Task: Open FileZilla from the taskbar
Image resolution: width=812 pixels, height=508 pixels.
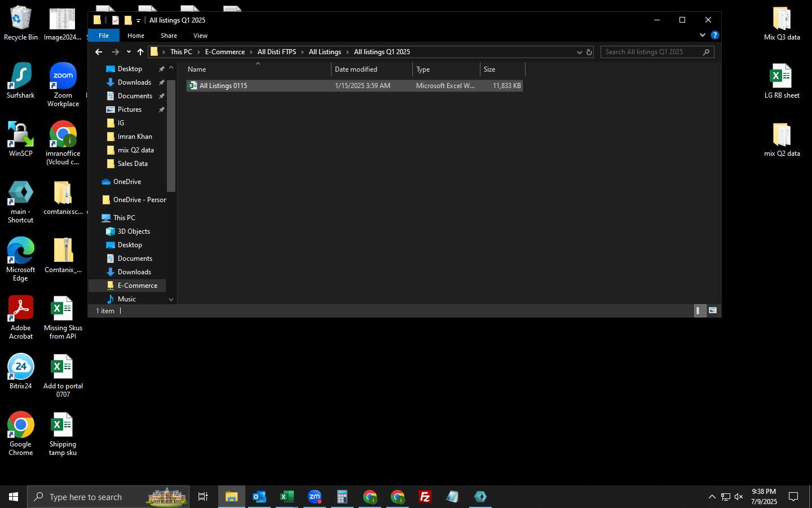Action: point(425,497)
